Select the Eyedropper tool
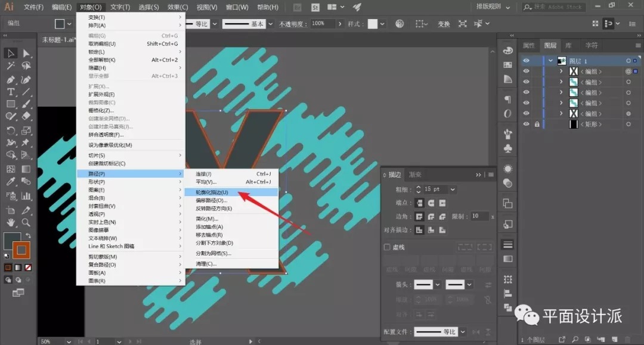This screenshot has width=644, height=345. click(11, 181)
